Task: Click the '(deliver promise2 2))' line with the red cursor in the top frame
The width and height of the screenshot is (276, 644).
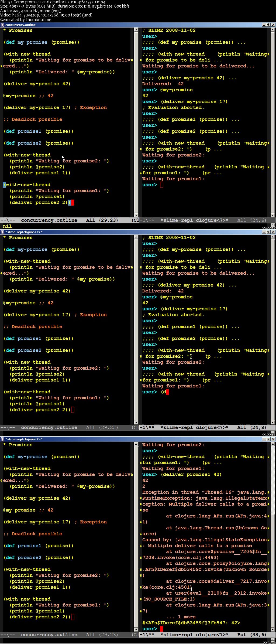Action: tap(42, 203)
